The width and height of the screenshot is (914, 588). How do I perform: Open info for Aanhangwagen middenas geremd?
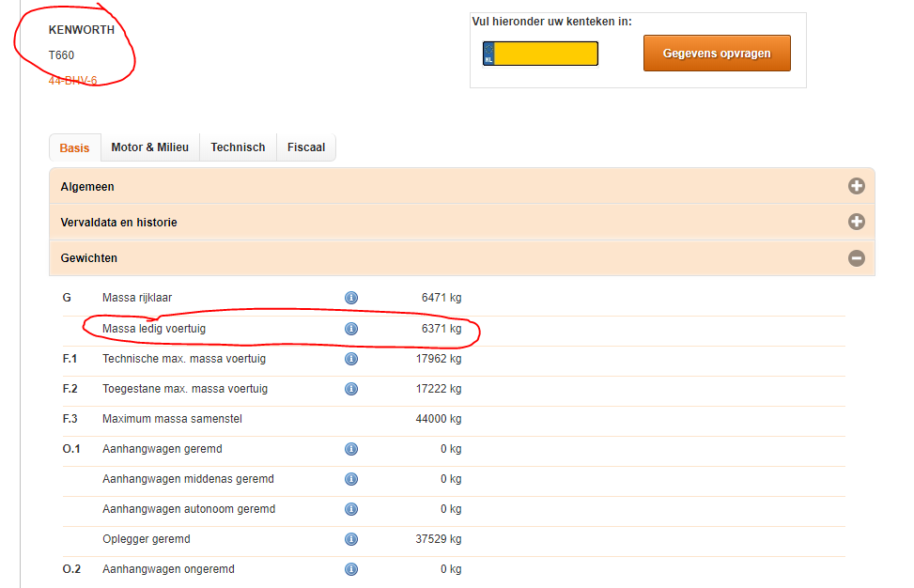[351, 479]
